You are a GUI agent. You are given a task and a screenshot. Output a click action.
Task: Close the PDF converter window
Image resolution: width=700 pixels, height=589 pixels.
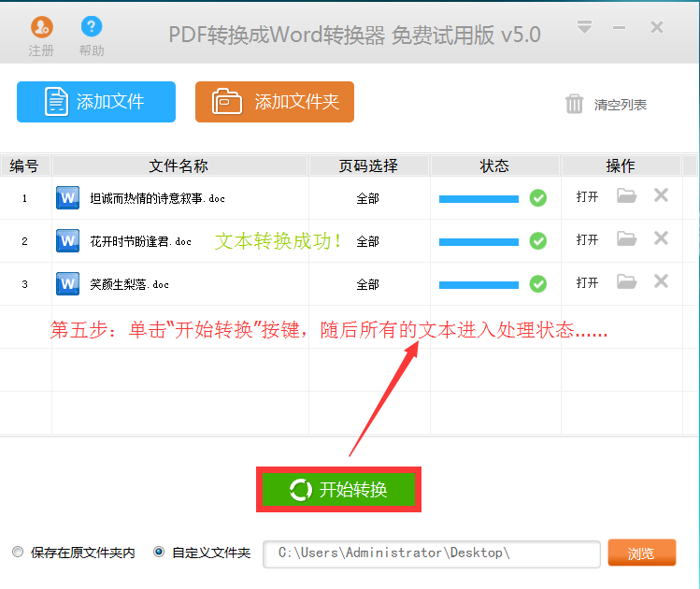pyautogui.click(x=657, y=27)
